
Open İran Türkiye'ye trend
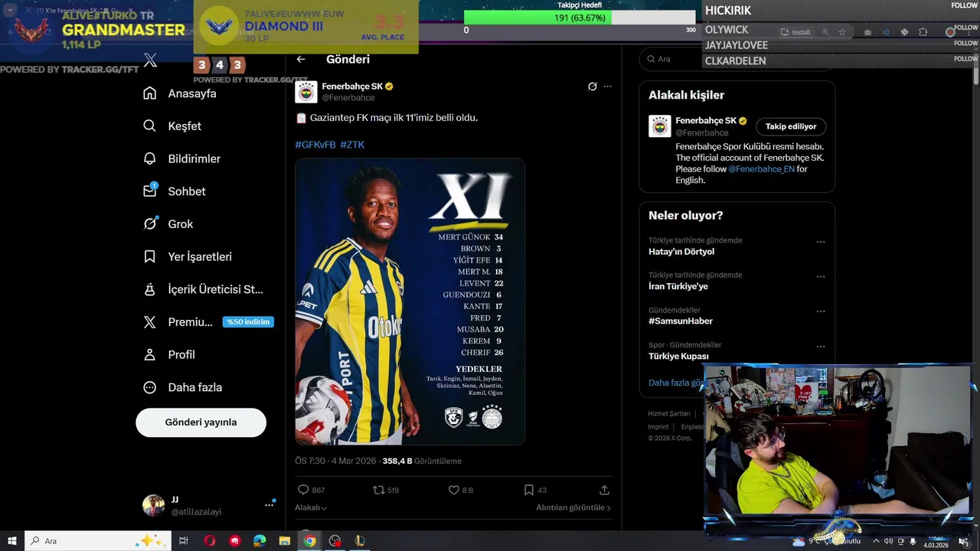[678, 286]
